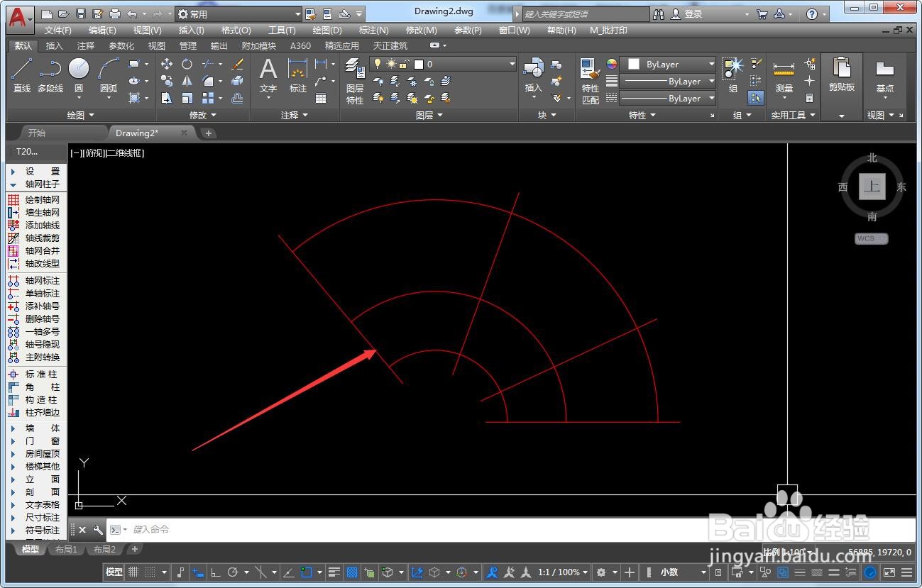Click the Offset tool icon
Viewport: 922px width, 588px height.
[x=238, y=98]
